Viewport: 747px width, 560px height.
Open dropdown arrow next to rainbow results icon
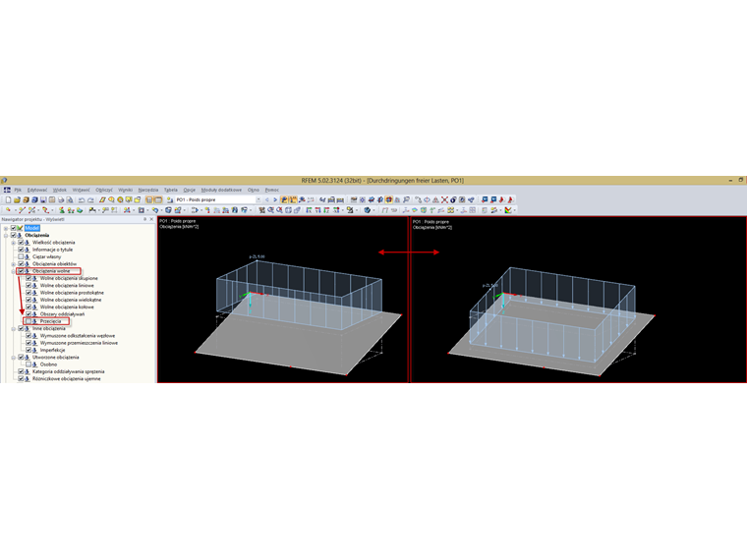(514, 210)
